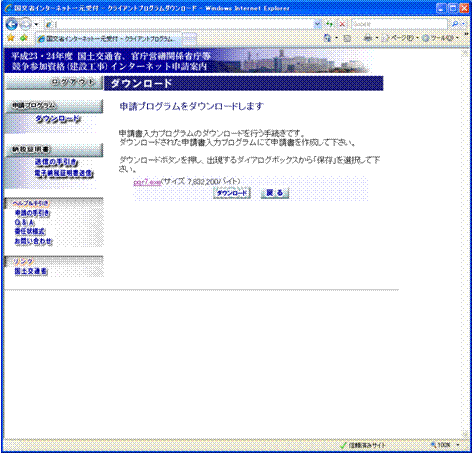The height and width of the screenshot is (453, 472).
Task: Click the 戻る button
Action: point(275,193)
